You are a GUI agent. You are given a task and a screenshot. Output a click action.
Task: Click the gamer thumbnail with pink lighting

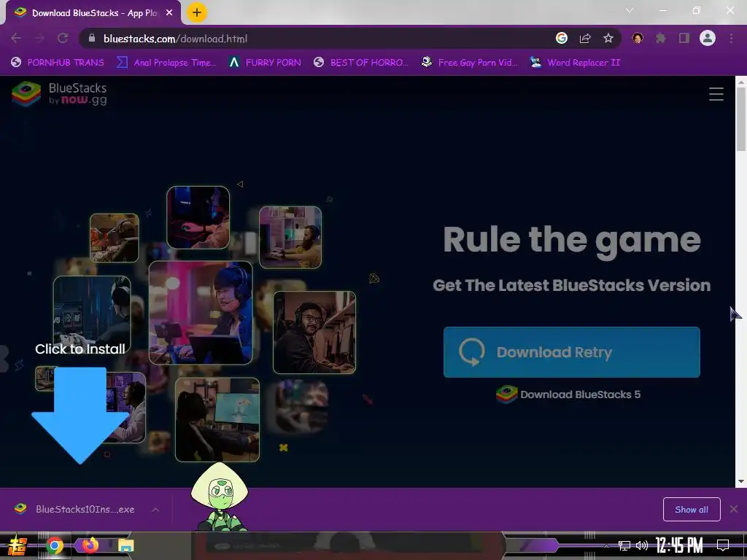pos(201,313)
